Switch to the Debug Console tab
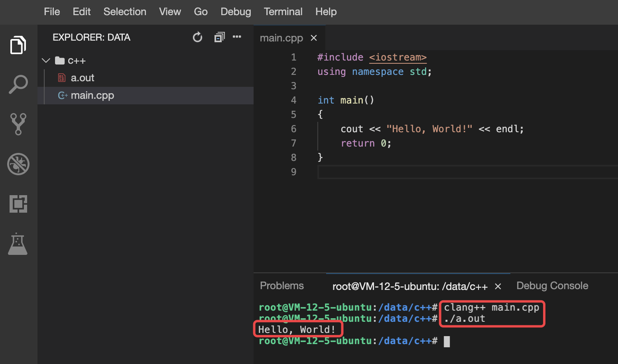This screenshot has height=364, width=618. [x=552, y=286]
